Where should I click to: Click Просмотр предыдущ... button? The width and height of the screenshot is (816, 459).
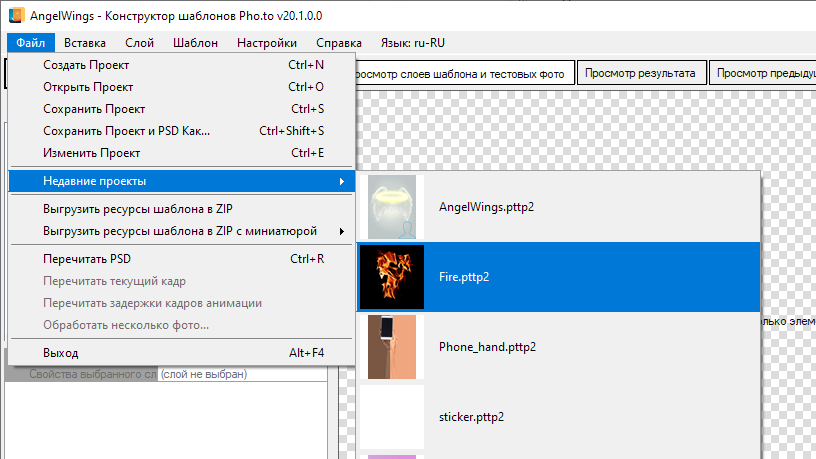763,73
